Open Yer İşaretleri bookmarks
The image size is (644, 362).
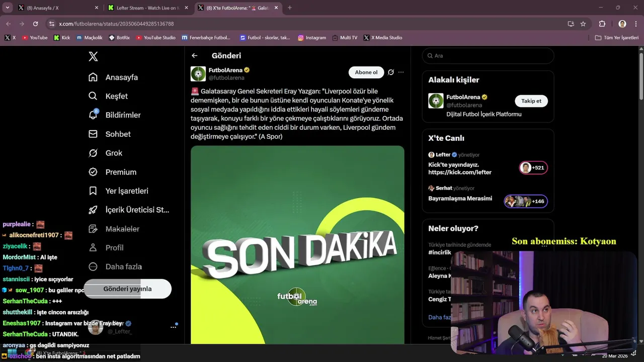pyautogui.click(x=118, y=191)
